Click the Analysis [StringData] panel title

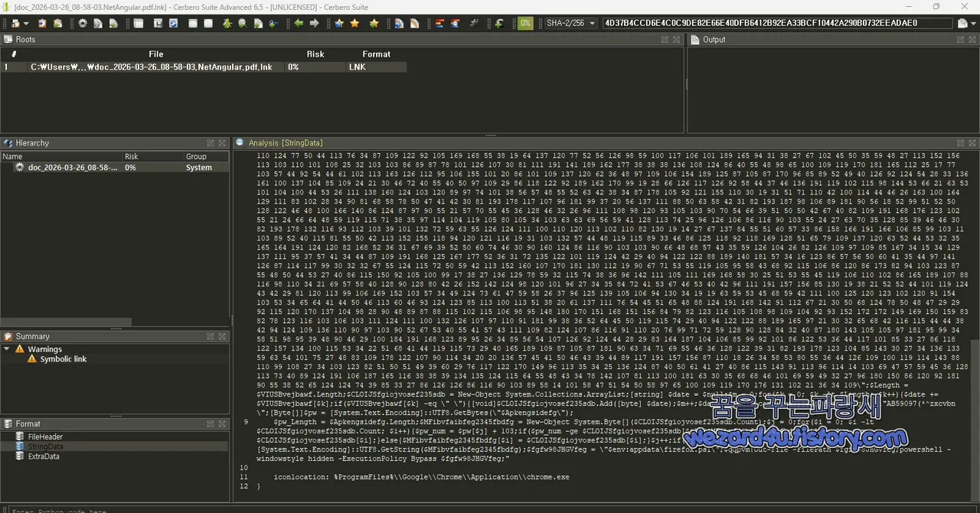click(x=286, y=143)
